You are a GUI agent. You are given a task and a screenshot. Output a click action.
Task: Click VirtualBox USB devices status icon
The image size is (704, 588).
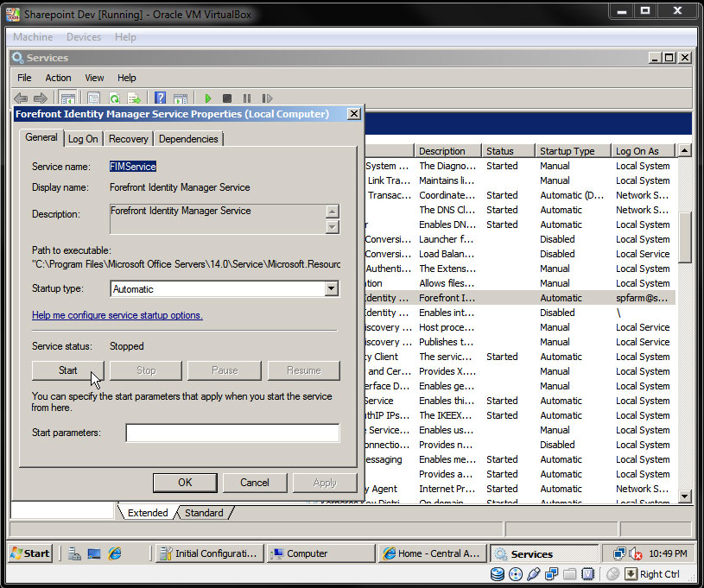533,574
